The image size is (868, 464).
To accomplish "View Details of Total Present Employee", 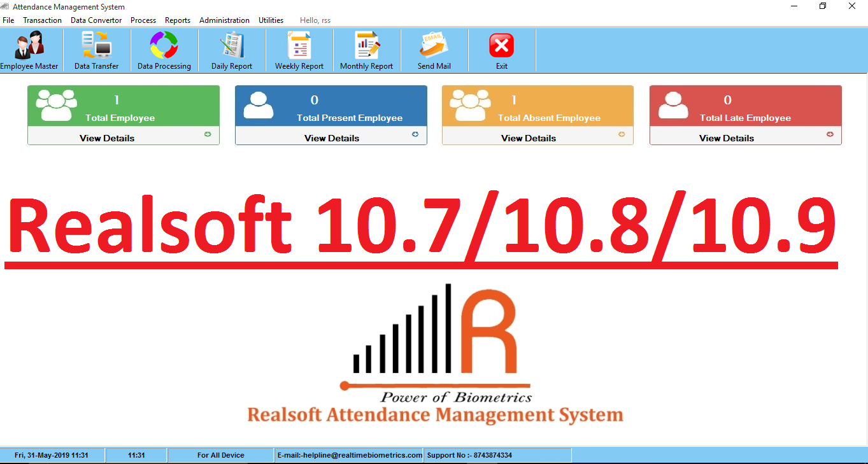I will tap(332, 138).
